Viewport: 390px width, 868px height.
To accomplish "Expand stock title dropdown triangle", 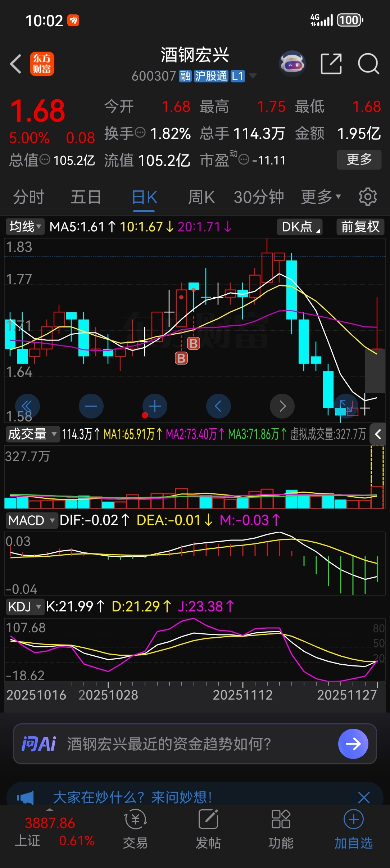I will [x=253, y=76].
